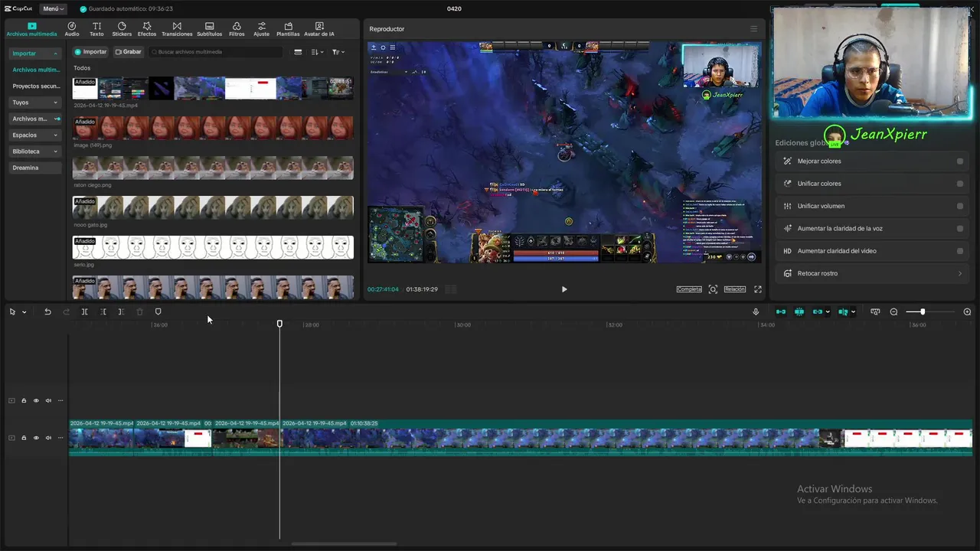Toggle media list view layout icon

point(298,52)
